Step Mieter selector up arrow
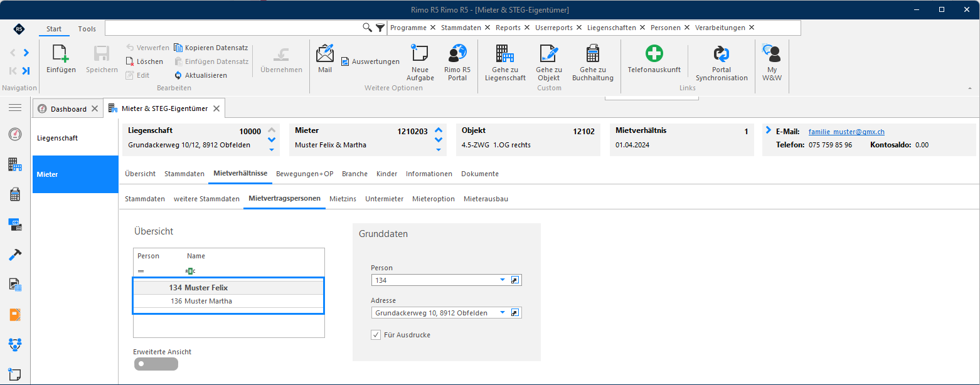Viewport: 980px width, 385px height. [439, 130]
